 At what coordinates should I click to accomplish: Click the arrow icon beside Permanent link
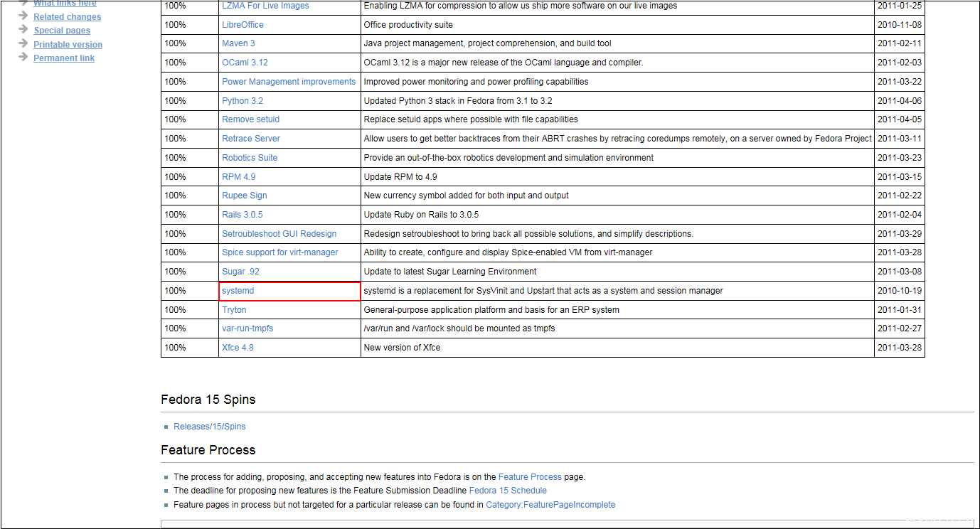(23, 57)
